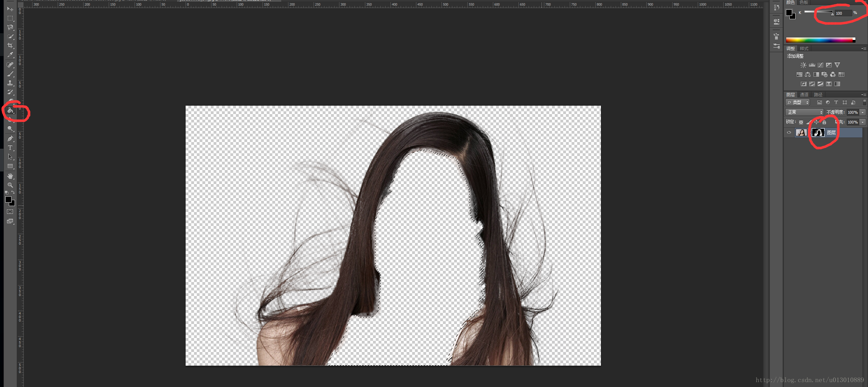Select the Path Selection arrow tool
Screen dimensions: 868x387
tap(10, 157)
